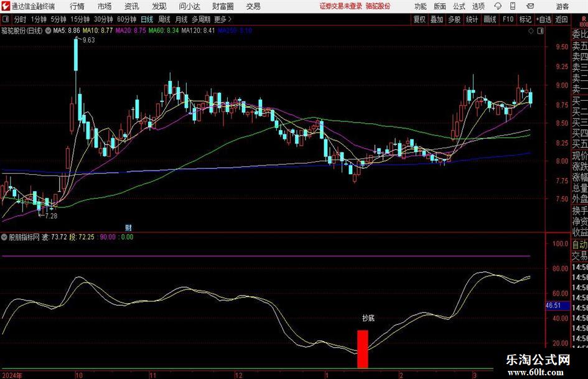Click the 2024年 timeline label

[x=12, y=375]
